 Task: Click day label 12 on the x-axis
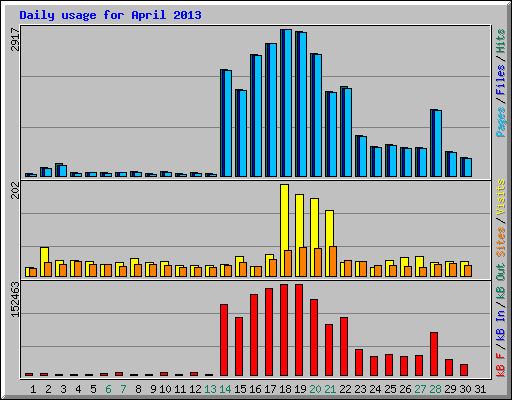coord(195,389)
